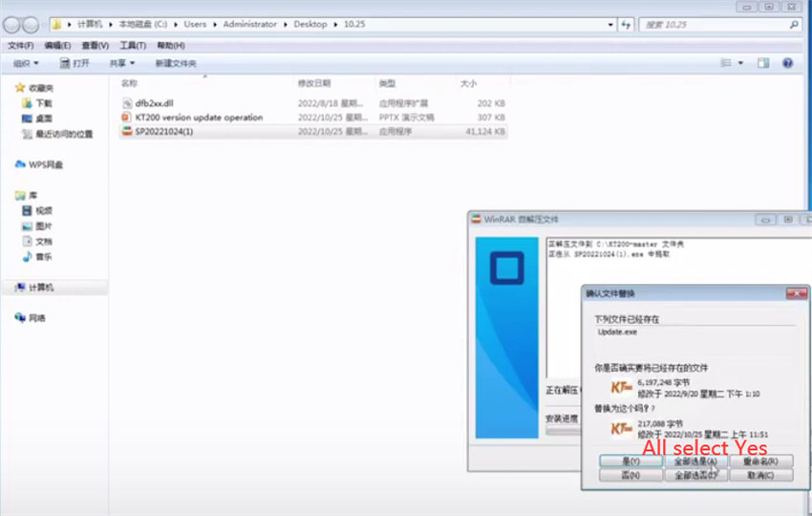Open the 工具(T) menu
Viewport: 812px width, 516px height.
click(x=133, y=45)
